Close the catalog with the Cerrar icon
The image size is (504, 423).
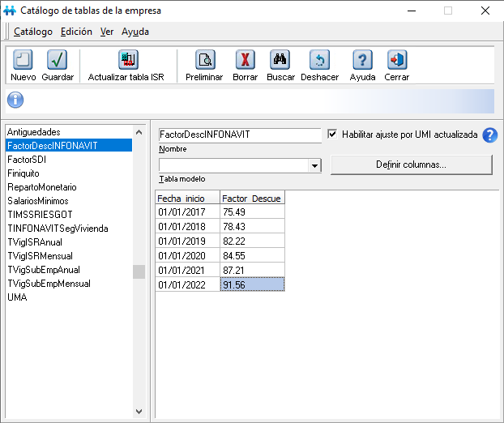(397, 60)
